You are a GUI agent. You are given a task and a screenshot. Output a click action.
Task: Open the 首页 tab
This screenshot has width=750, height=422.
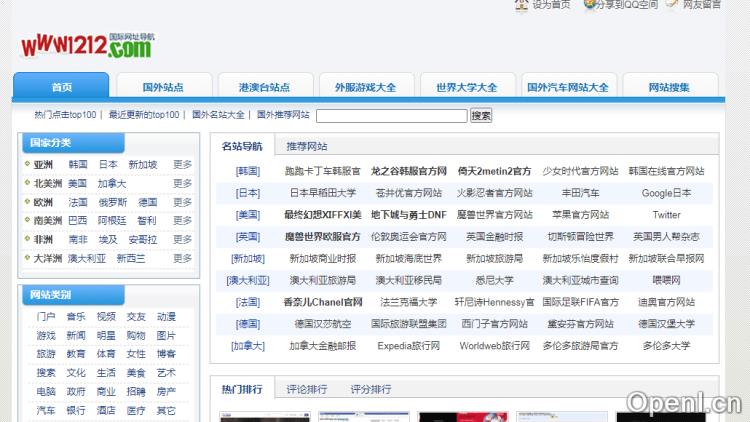[61, 87]
